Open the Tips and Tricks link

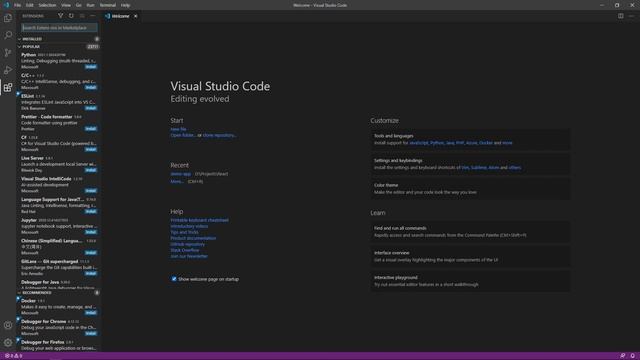[184, 232]
